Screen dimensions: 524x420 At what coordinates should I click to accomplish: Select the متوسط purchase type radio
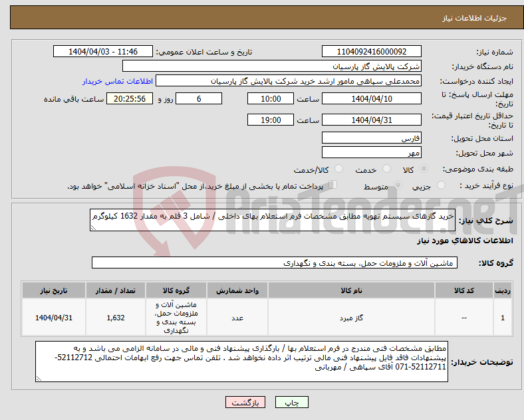pyautogui.click(x=398, y=185)
